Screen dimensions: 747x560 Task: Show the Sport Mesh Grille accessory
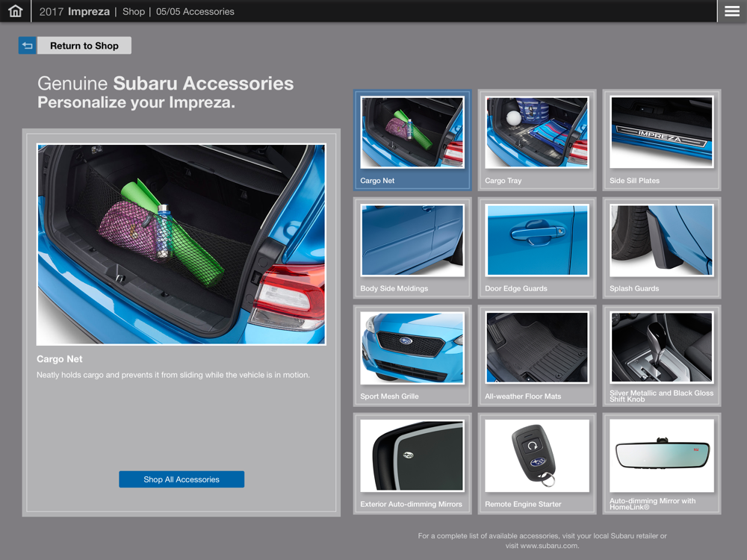tap(412, 355)
